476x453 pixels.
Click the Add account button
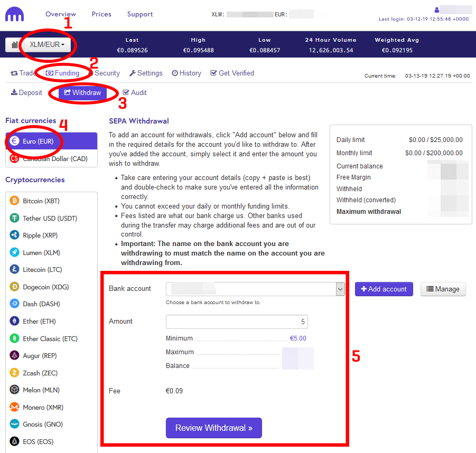pyautogui.click(x=384, y=289)
